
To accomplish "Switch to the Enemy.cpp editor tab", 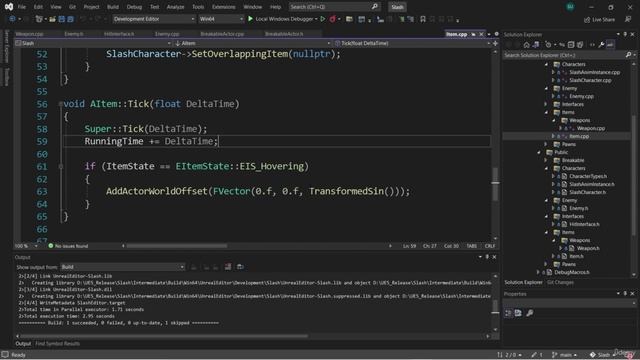I will [x=167, y=34].
